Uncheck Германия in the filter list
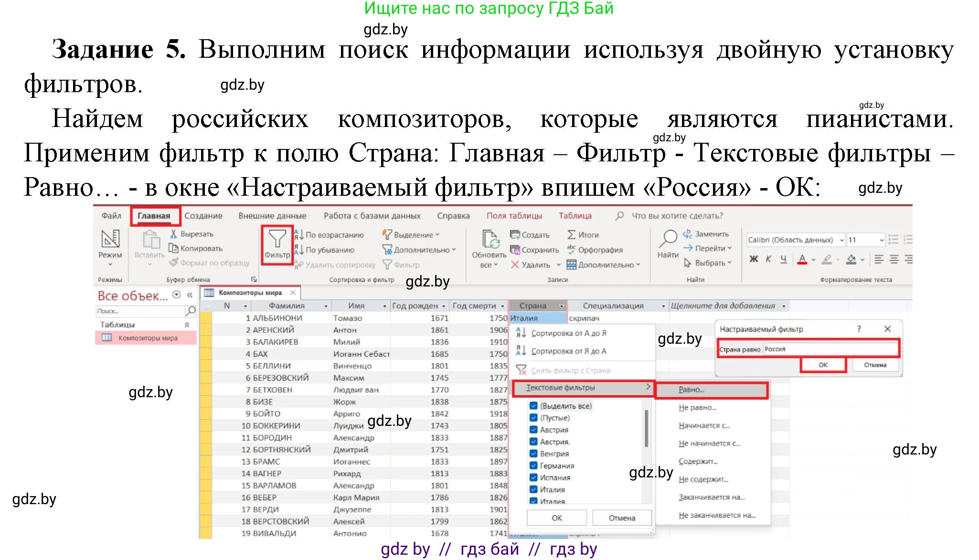 pyautogui.click(x=533, y=465)
